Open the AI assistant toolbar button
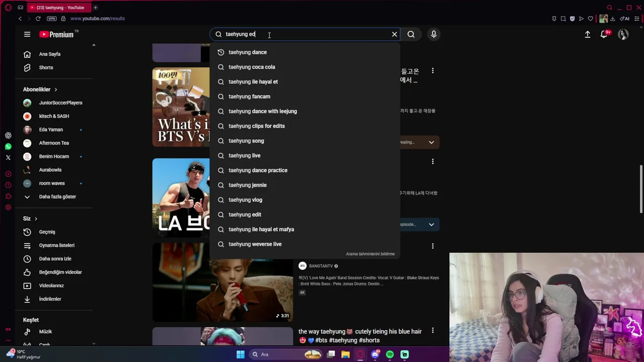The image size is (644, 362). [624, 19]
